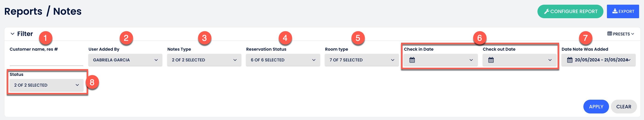Collapse the Filter section chevron
The image size is (644, 120).
tap(12, 34)
